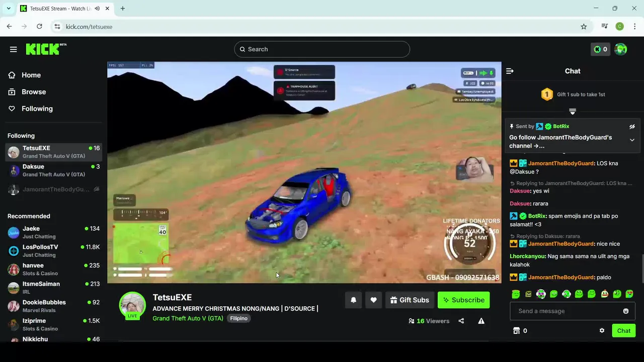Screen dimensions: 644x362
Task: Click the chat scrollbar
Action: click(642, 269)
